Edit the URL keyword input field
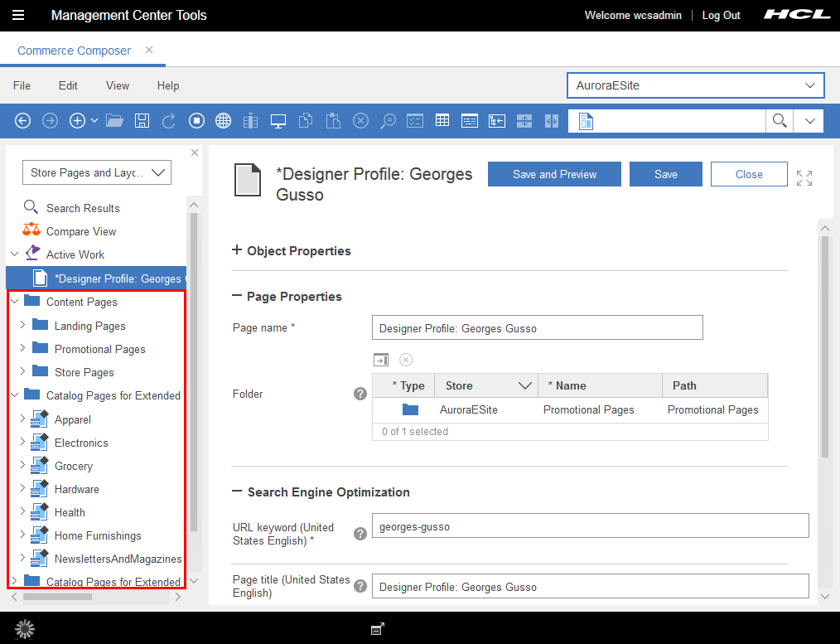The width and height of the screenshot is (840, 644). click(590, 525)
